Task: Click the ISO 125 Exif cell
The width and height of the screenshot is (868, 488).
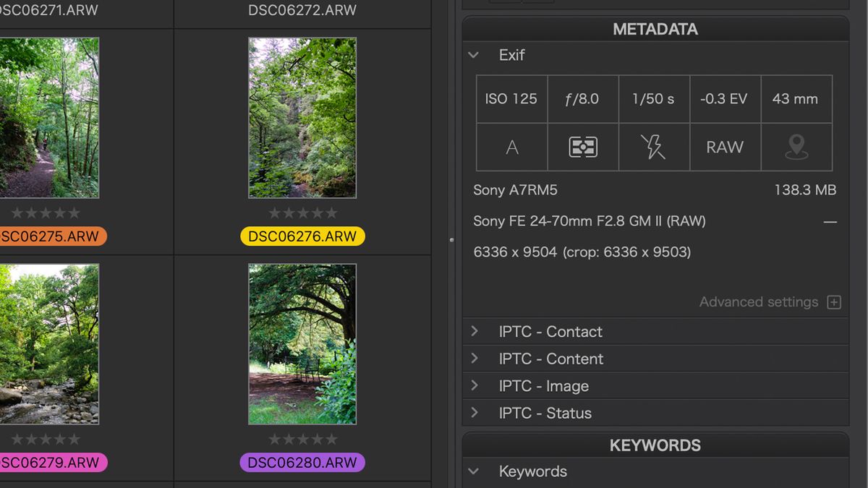Action: coord(511,99)
